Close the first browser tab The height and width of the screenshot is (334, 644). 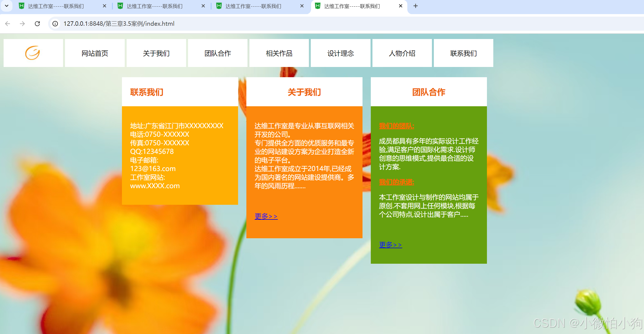pyautogui.click(x=105, y=6)
